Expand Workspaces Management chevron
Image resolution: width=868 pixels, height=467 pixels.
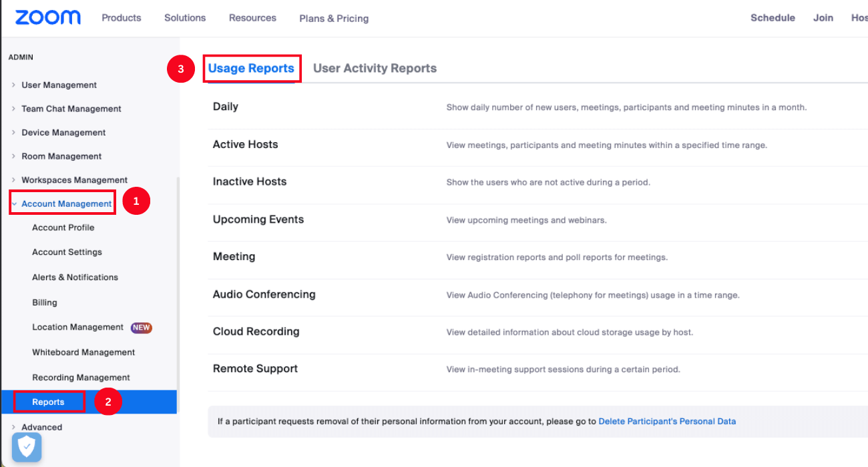[13, 180]
